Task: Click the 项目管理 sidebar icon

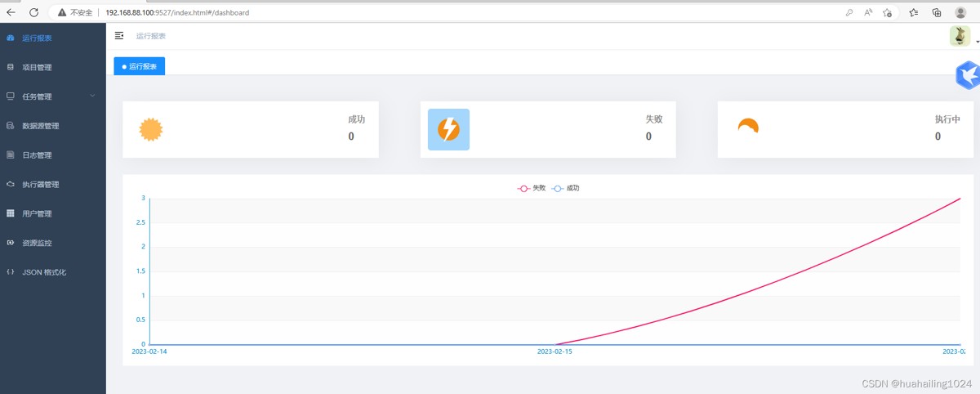Action: pos(11,67)
